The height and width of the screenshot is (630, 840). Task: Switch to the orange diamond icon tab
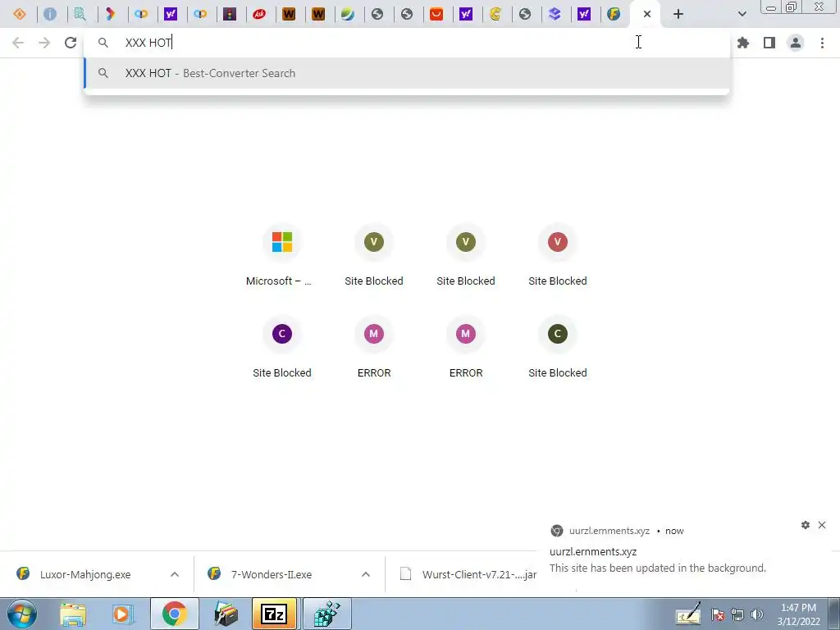20,14
